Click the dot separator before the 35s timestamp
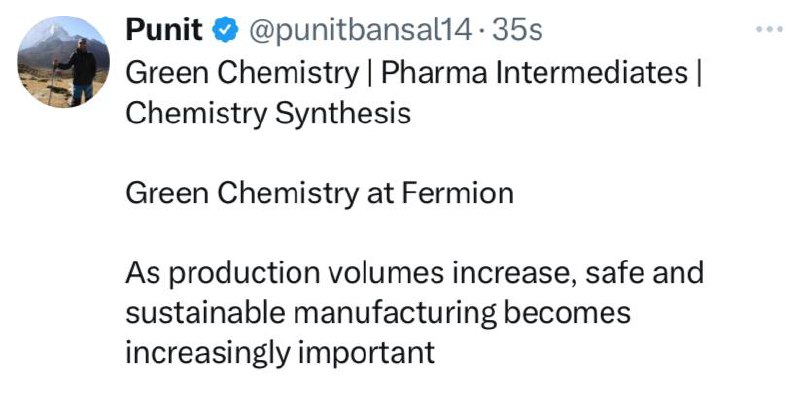The width and height of the screenshot is (800, 418). coord(482,32)
